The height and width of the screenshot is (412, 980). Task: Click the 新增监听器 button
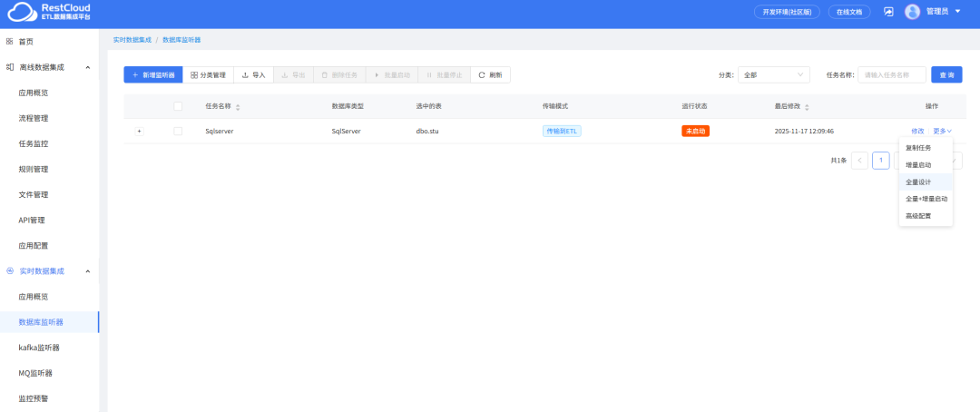(x=153, y=75)
